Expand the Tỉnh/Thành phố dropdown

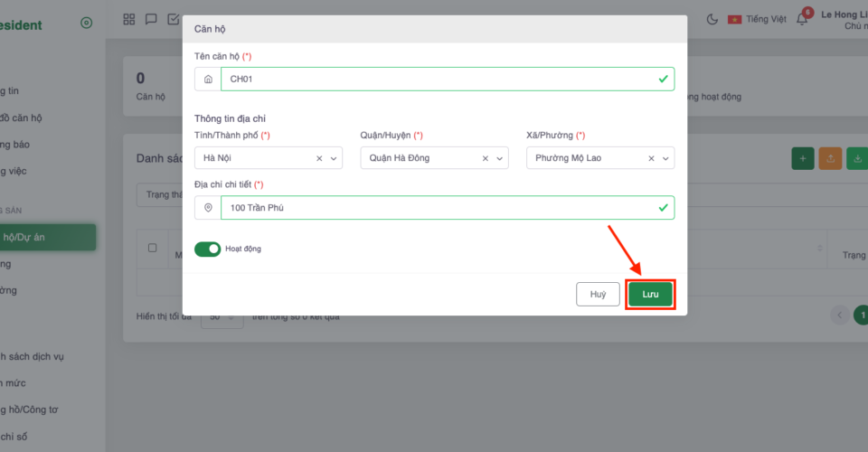pyautogui.click(x=334, y=158)
